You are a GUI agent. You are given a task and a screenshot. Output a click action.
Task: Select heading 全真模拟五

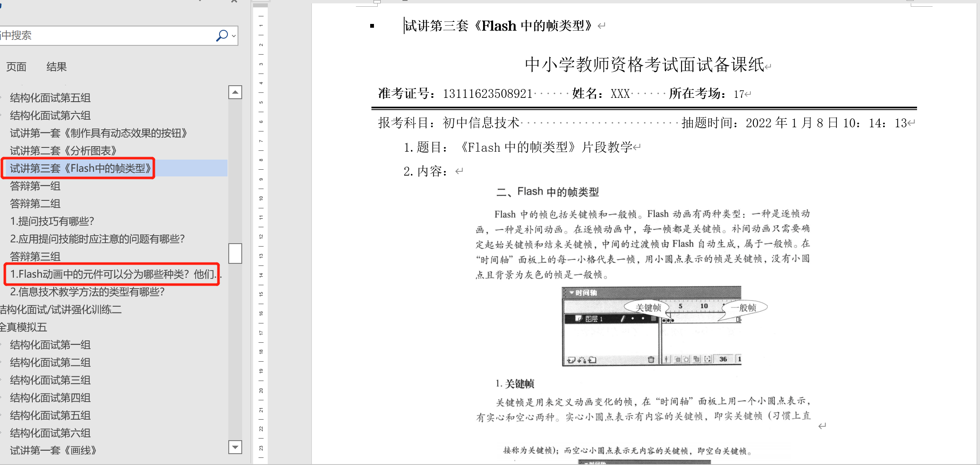point(24,327)
